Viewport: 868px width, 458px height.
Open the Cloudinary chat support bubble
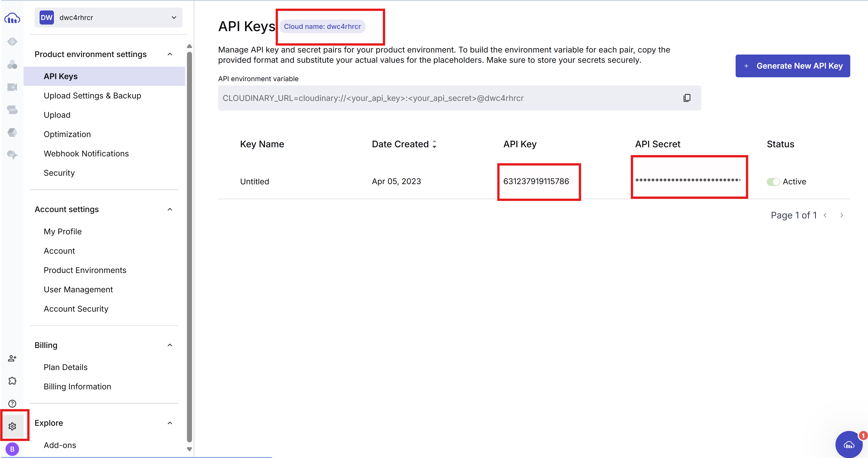(849, 445)
